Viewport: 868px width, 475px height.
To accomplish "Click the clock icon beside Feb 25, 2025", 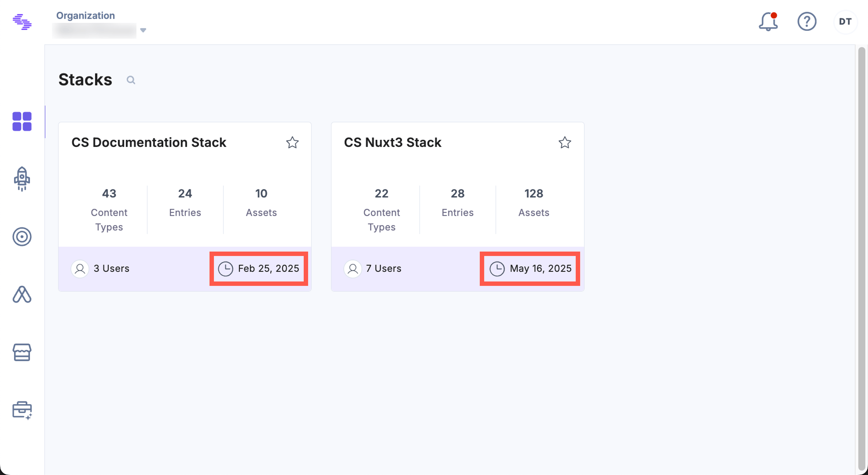I will [x=225, y=269].
